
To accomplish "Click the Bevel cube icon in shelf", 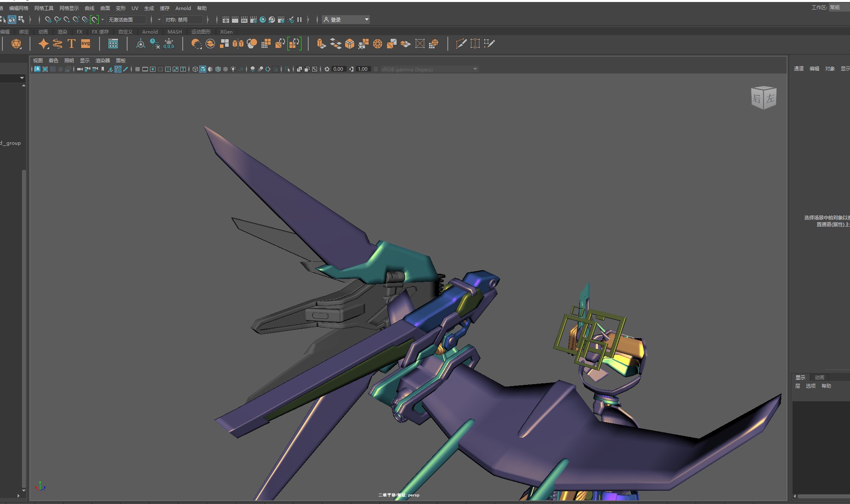I will click(350, 44).
